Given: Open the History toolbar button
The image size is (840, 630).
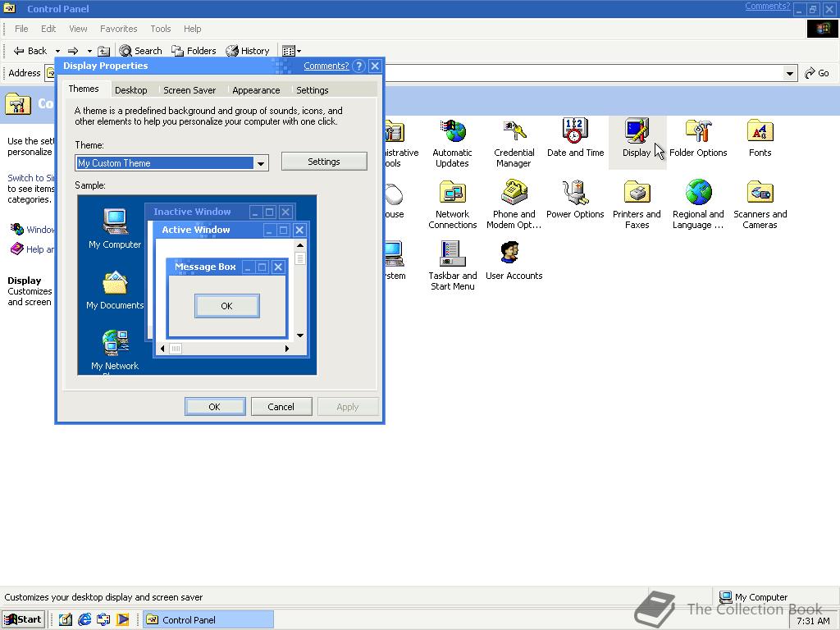Looking at the screenshot, I should click(248, 51).
